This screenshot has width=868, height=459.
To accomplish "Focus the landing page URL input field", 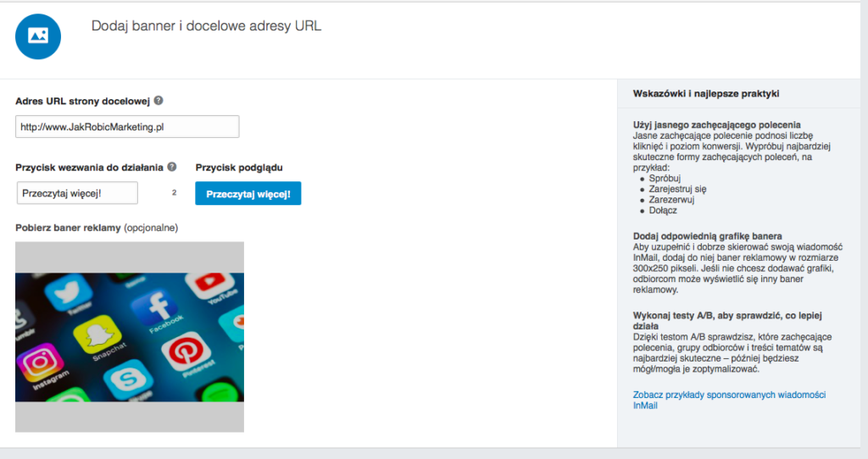I will 127,127.
